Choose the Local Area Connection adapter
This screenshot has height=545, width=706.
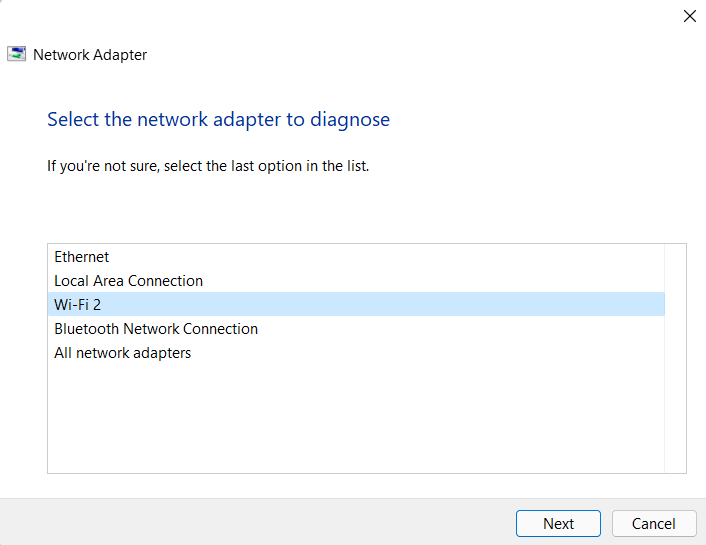click(x=128, y=281)
